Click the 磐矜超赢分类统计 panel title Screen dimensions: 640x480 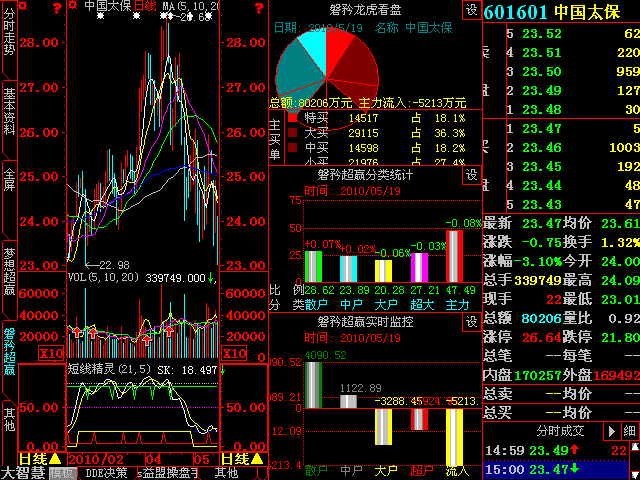[365, 175]
